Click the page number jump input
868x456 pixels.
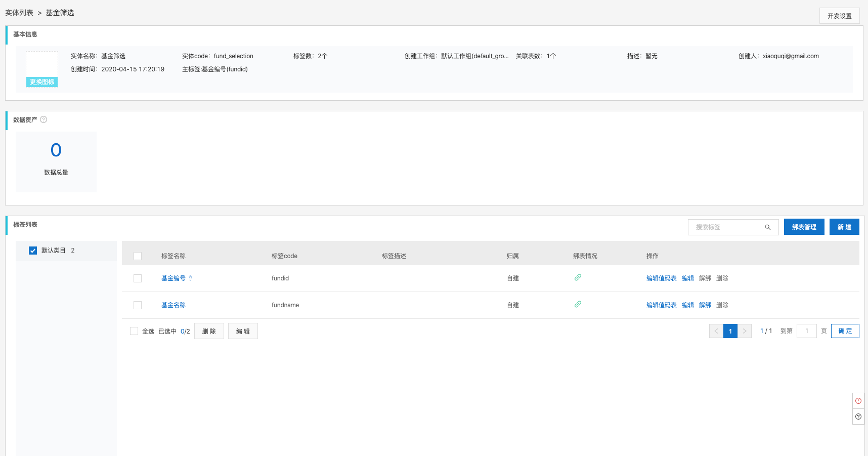(807, 331)
